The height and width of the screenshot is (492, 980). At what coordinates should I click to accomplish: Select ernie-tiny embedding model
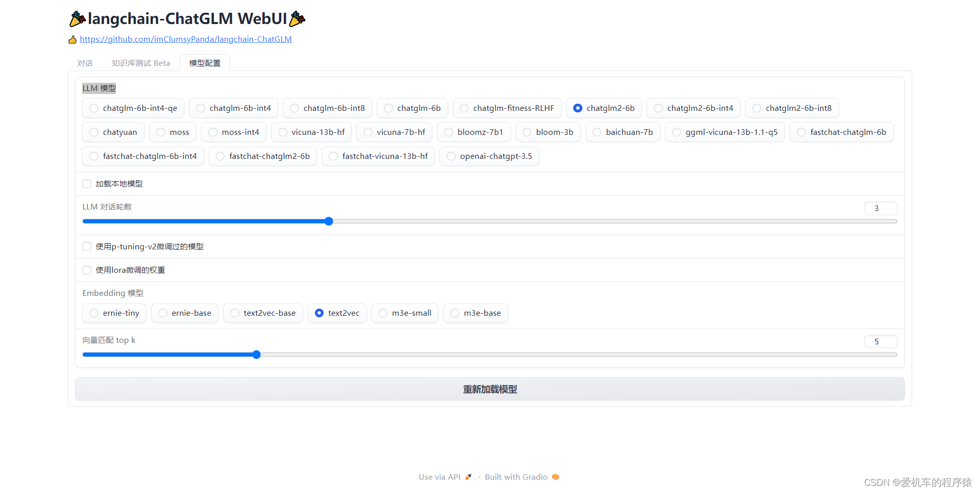tap(114, 313)
